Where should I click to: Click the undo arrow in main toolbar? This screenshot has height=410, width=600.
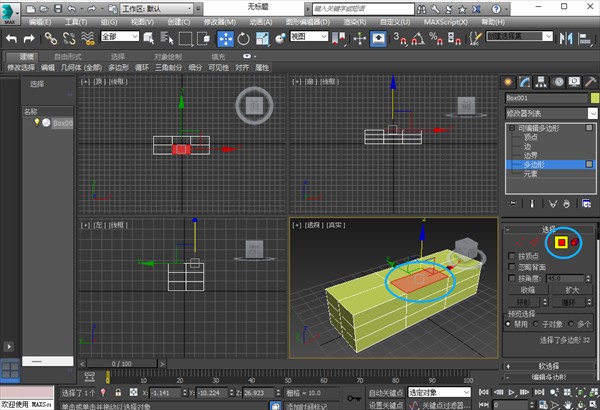11,38
